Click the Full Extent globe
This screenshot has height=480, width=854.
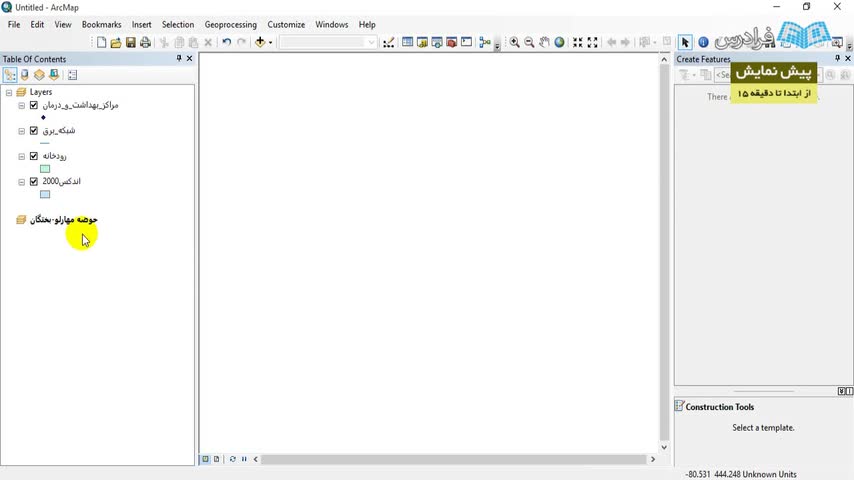tap(559, 42)
